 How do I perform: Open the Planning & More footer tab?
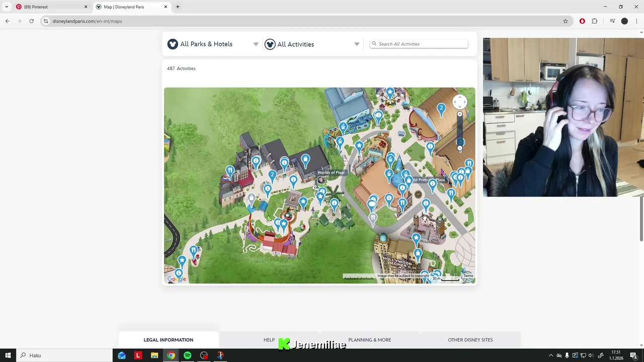[370, 340]
